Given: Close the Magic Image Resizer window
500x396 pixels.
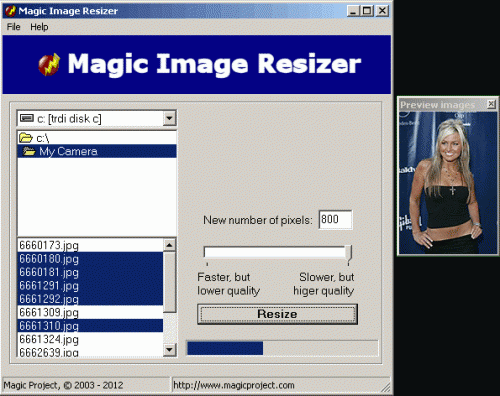Looking at the screenshot, I should 382,11.
